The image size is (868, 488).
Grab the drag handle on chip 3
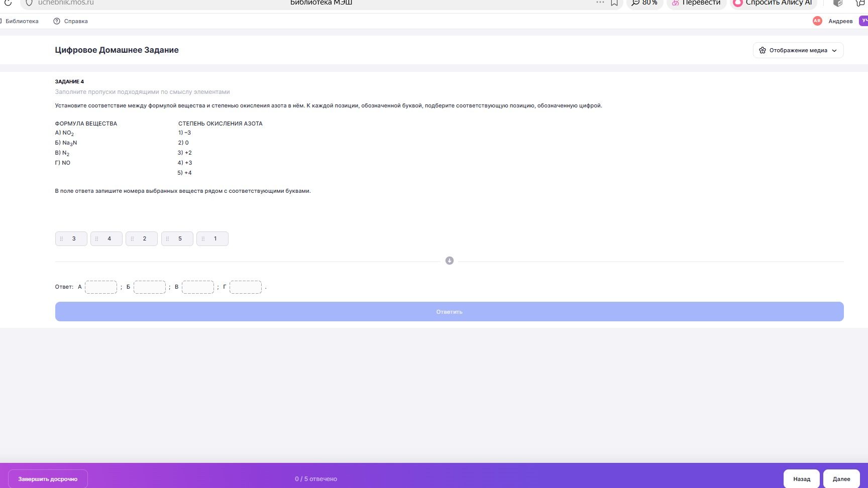click(61, 238)
